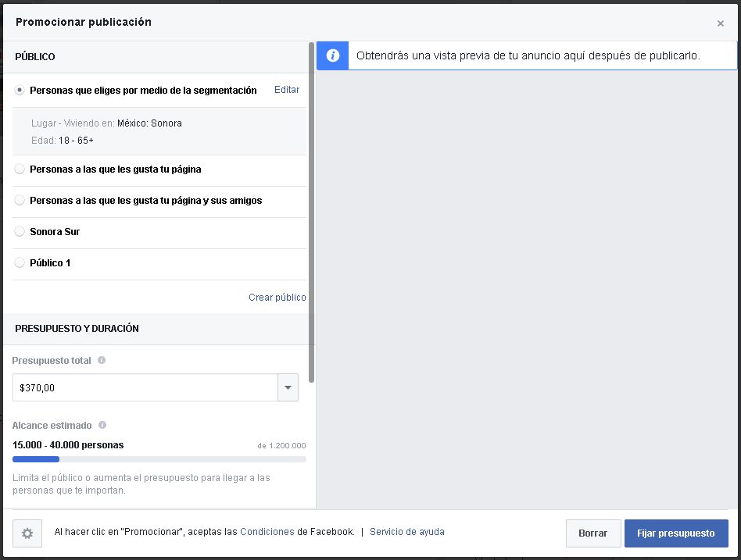Click the Fijar presupuesto button
The height and width of the screenshot is (560, 741).
tap(676, 533)
